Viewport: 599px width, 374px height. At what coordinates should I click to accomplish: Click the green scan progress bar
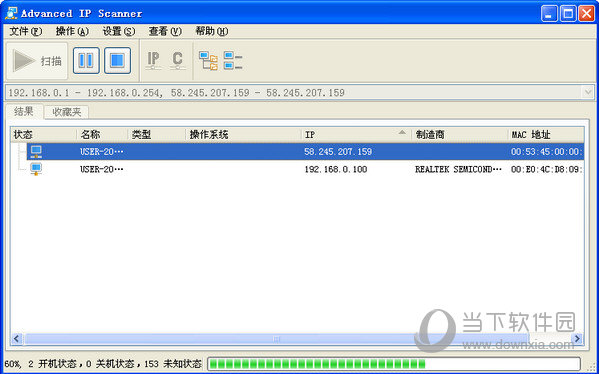(393, 364)
